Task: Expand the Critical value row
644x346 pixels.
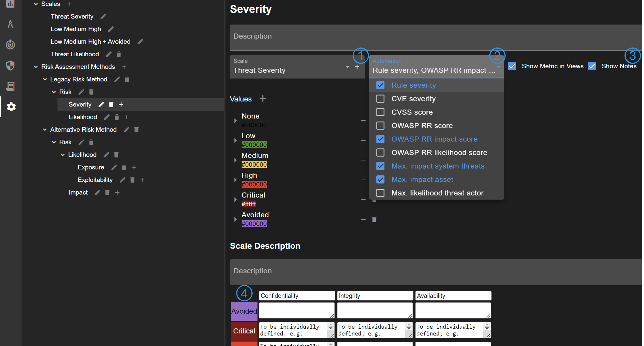Action: pos(235,200)
